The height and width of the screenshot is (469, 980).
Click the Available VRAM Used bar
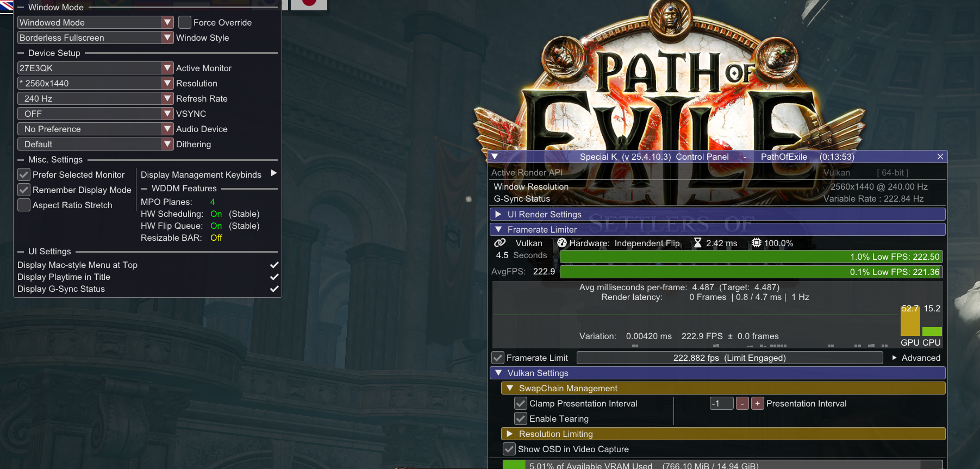coord(722,465)
